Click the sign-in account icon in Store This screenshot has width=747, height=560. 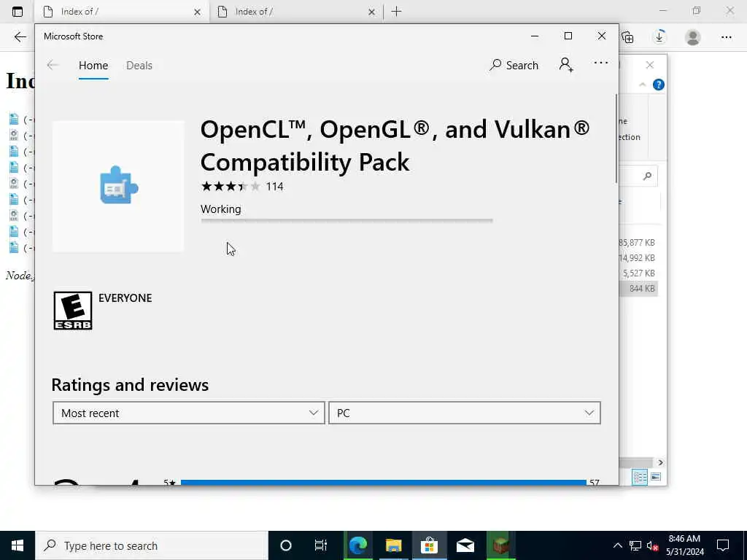566,65
